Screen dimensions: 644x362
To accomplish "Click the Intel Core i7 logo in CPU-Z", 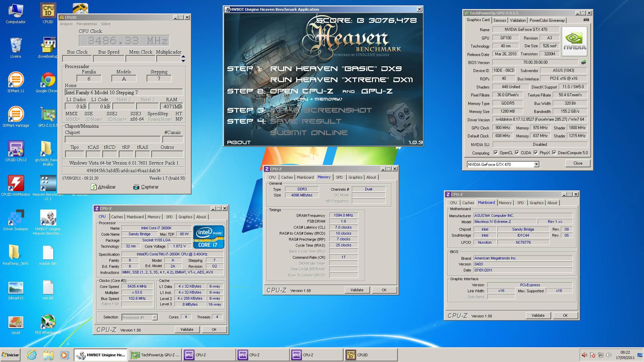I will [209, 237].
